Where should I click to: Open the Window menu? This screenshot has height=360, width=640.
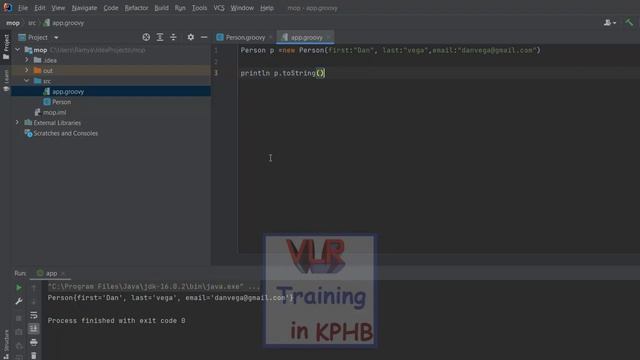point(242,8)
